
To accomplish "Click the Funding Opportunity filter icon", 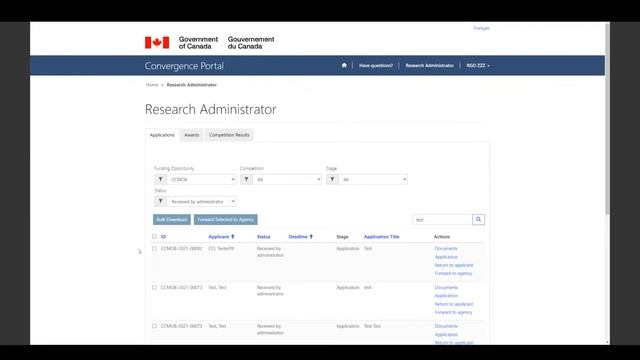I will (x=160, y=179).
